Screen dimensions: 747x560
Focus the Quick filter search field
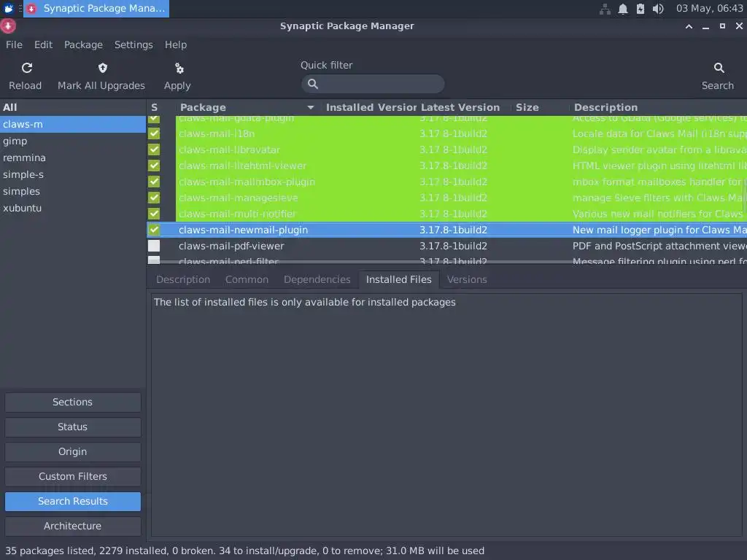(373, 84)
